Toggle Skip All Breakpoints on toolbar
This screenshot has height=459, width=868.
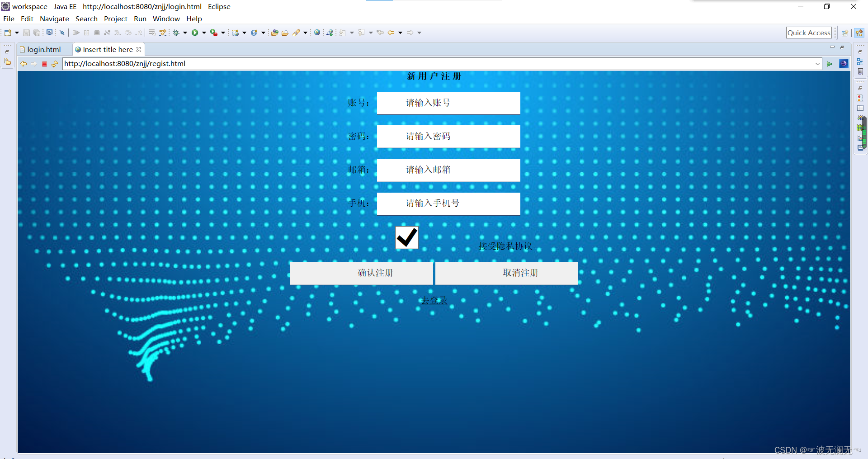[x=62, y=33]
